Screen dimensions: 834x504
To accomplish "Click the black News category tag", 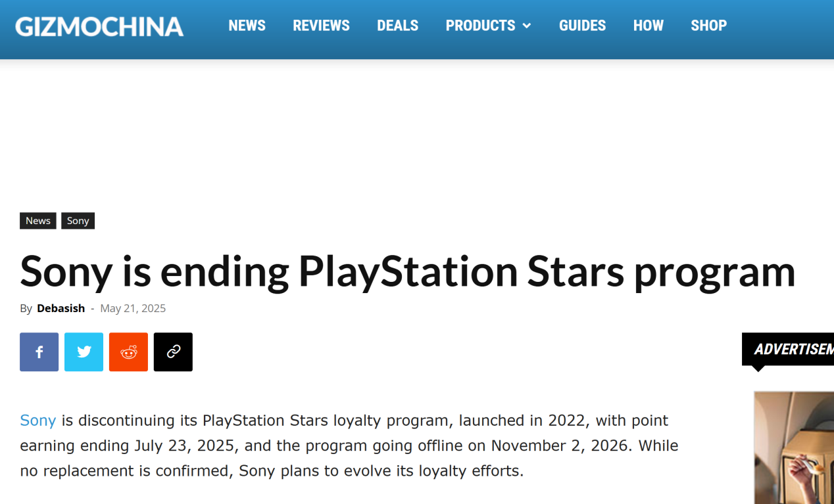I will (x=38, y=221).
